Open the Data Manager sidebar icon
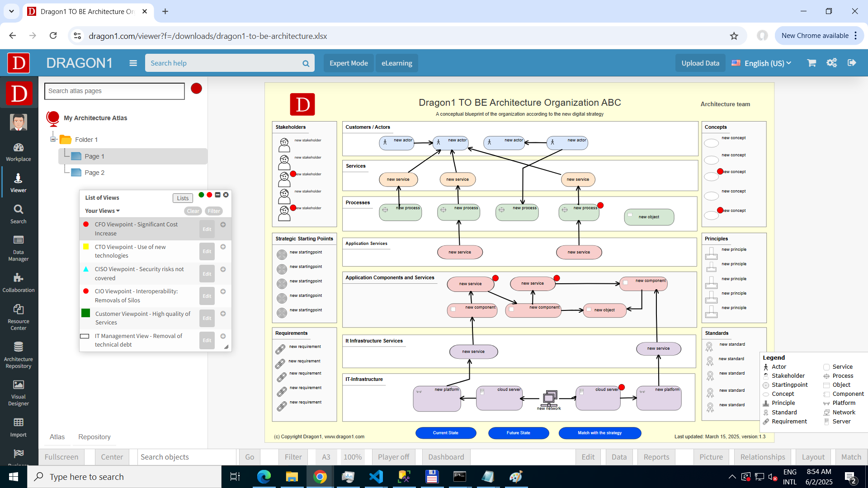This screenshot has height=488, width=868. pyautogui.click(x=19, y=249)
